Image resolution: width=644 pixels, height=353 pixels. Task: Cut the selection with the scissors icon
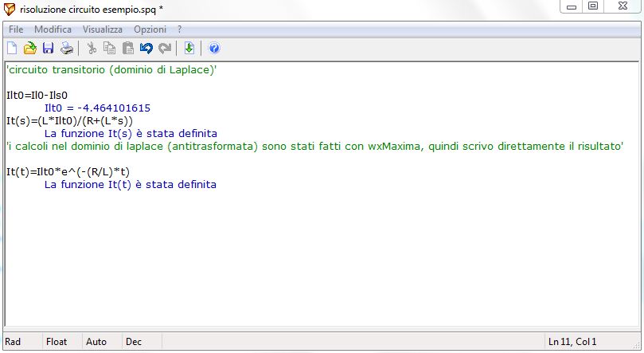coord(92,48)
